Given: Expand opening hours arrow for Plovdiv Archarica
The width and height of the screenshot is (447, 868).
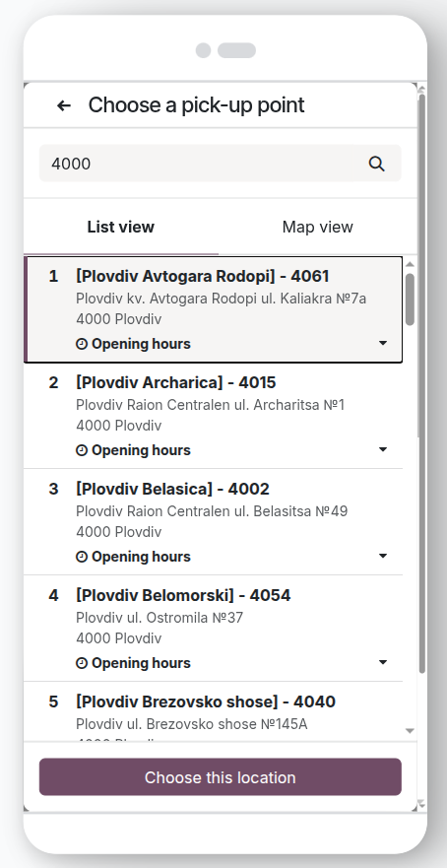Looking at the screenshot, I should [x=383, y=449].
